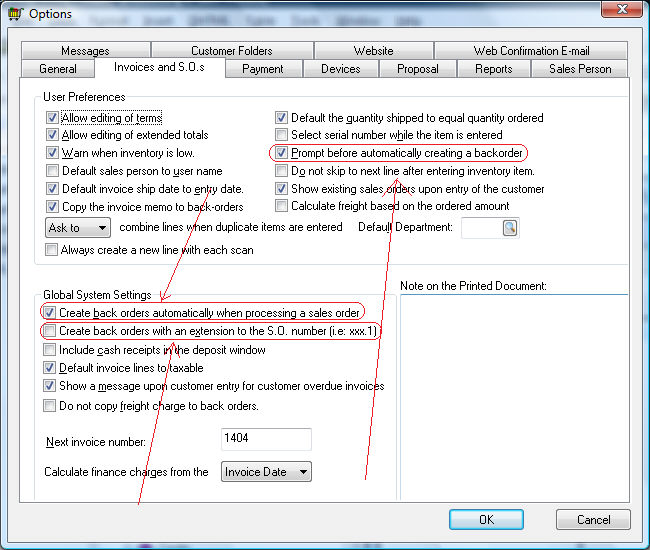Screen dimensions: 650x550
Task: Click in the Note on Printed Document box
Action: [x=512, y=390]
